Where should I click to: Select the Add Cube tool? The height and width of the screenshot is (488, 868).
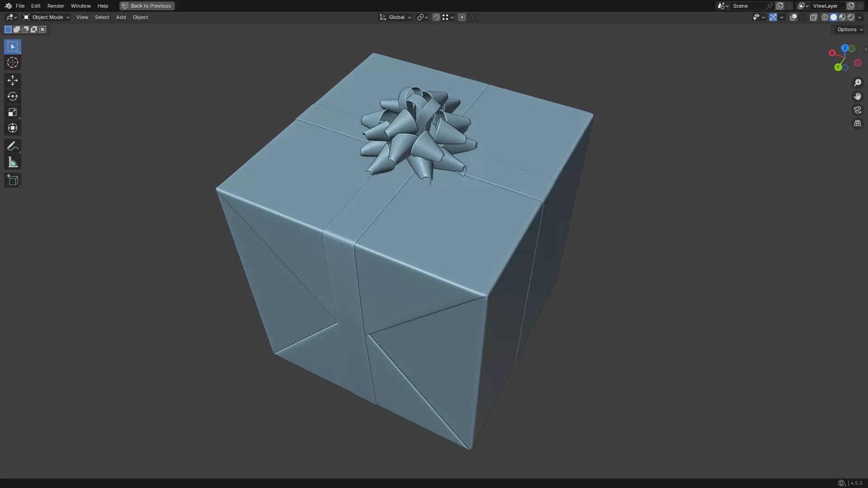(x=13, y=180)
